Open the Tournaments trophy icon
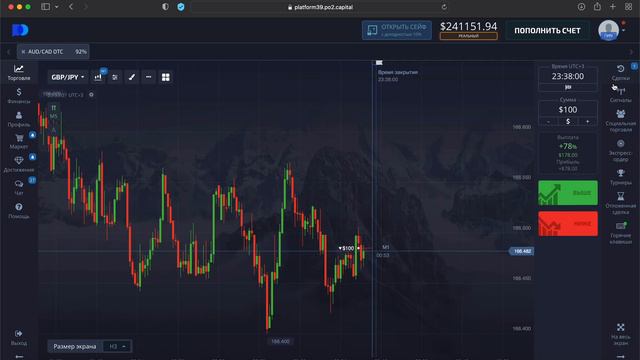640x360 pixels. coord(620,177)
